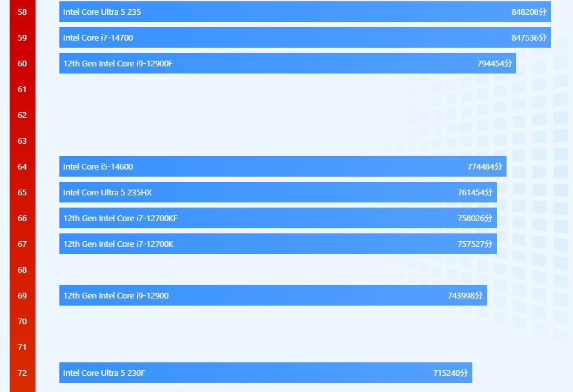Click rank number 61
This screenshot has height=392, width=573.
[23, 90]
